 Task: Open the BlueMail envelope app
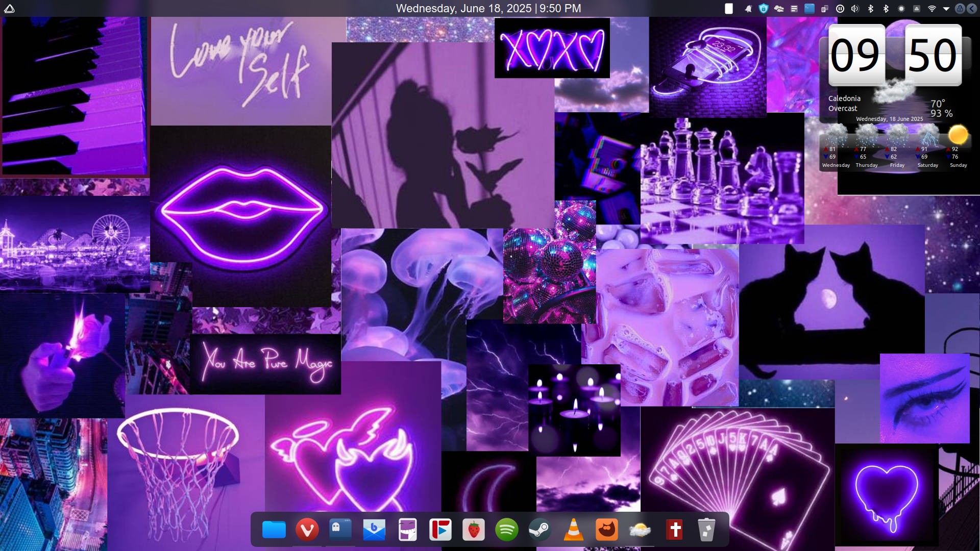pos(374,530)
